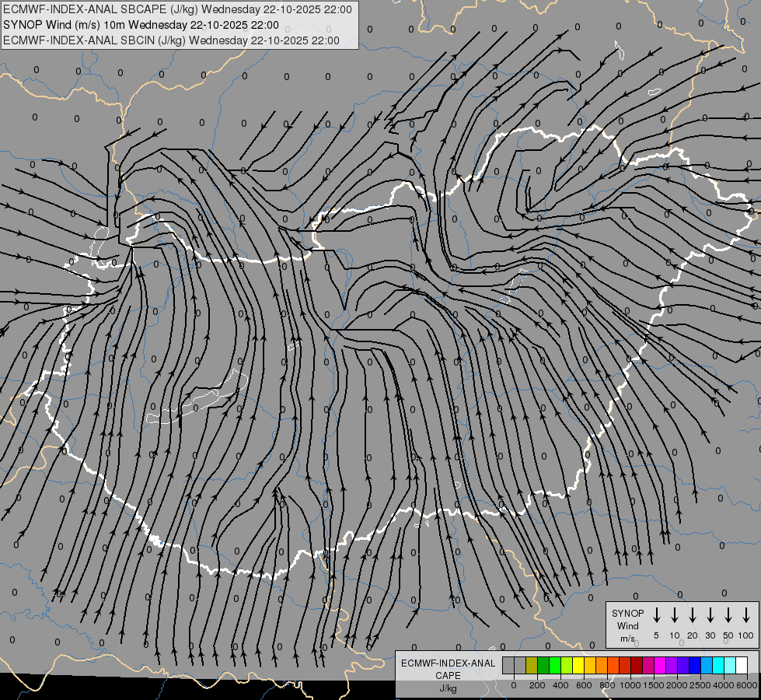Click the '1000' tick label on CAPE scale
Screen dimensions: 761x700
pyautogui.click(x=630, y=685)
